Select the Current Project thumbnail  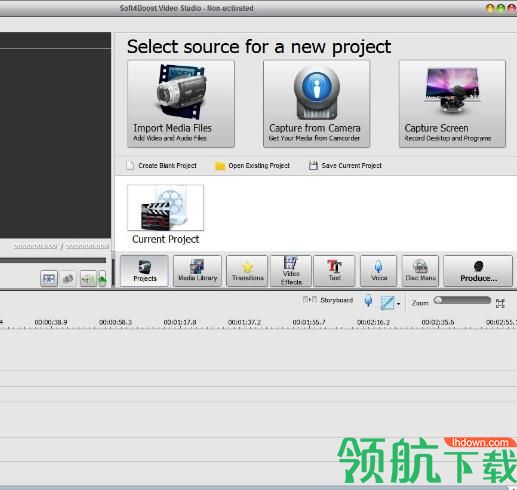(166, 207)
